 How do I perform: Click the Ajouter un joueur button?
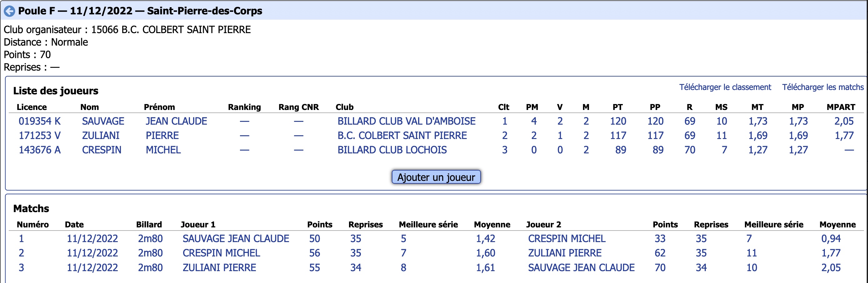pyautogui.click(x=436, y=177)
